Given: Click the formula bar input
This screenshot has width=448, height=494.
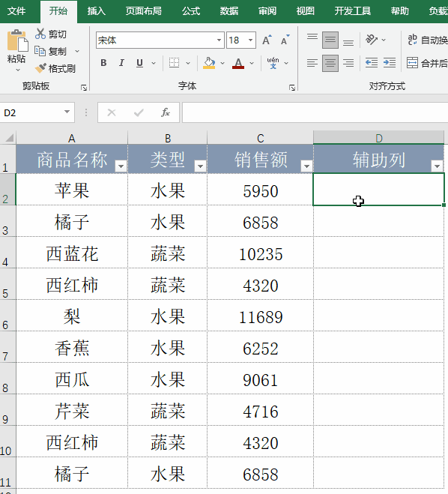Looking at the screenshot, I should coord(315,112).
